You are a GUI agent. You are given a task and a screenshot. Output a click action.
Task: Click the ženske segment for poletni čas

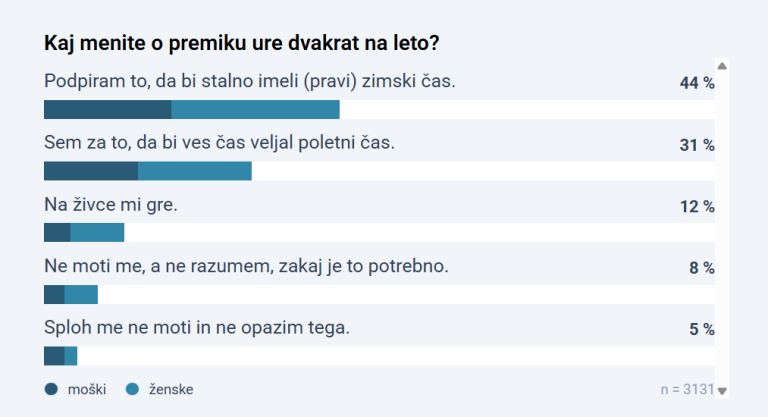coord(194,171)
